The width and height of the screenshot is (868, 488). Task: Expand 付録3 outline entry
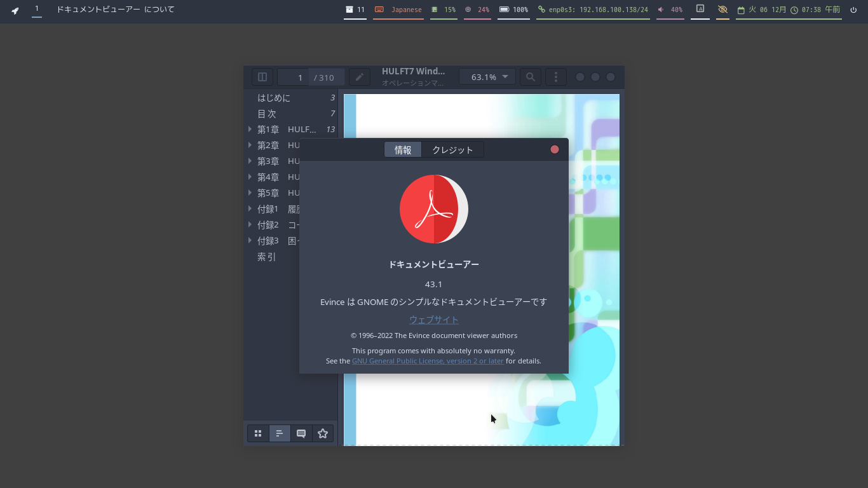[250, 240]
